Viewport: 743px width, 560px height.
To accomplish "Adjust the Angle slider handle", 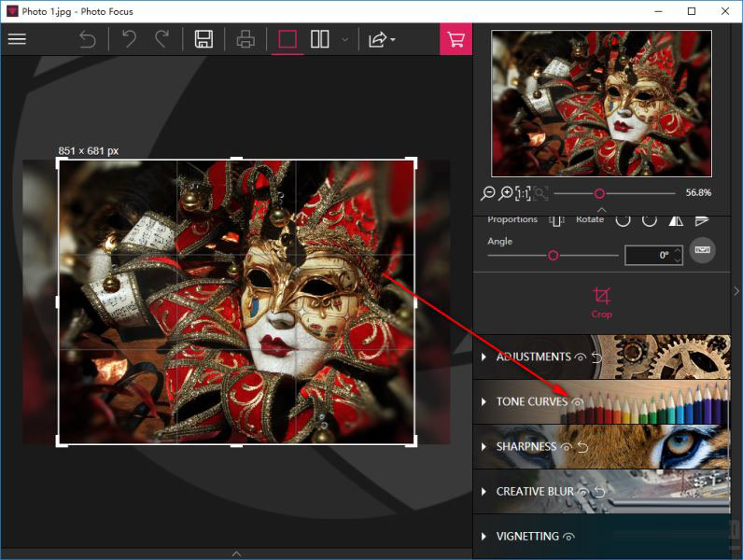I will click(x=553, y=256).
